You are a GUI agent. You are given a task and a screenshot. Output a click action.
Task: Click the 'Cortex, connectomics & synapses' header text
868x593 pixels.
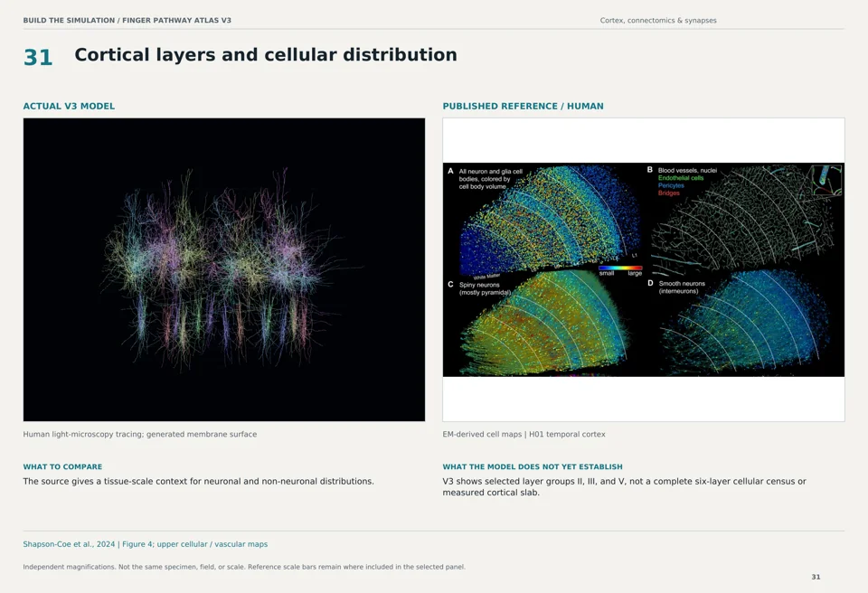point(658,21)
